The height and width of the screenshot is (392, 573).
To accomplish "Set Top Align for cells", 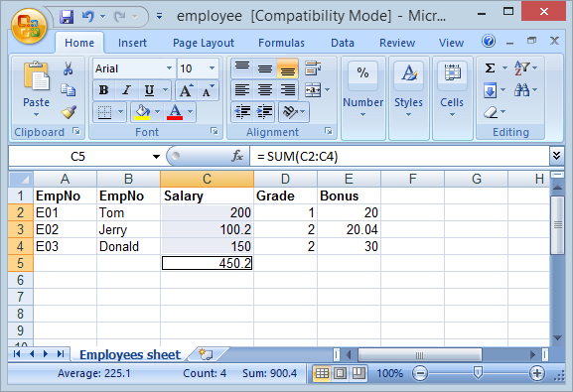I will [242, 68].
